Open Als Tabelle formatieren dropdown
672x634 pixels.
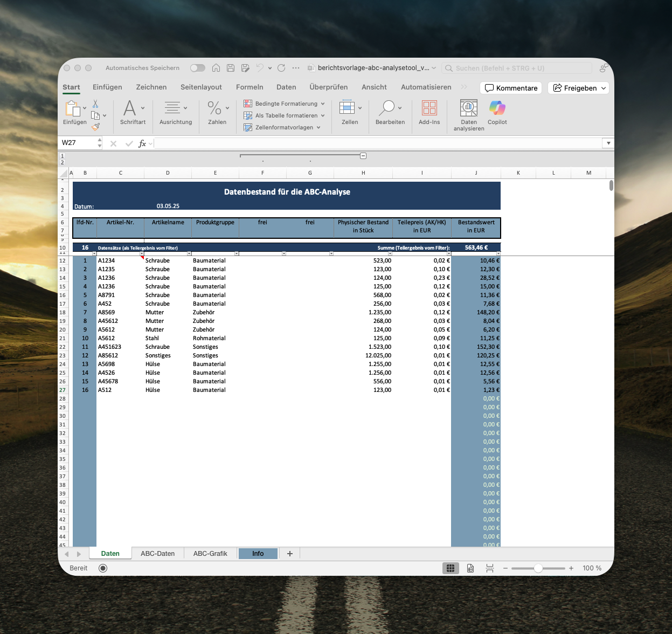(284, 115)
